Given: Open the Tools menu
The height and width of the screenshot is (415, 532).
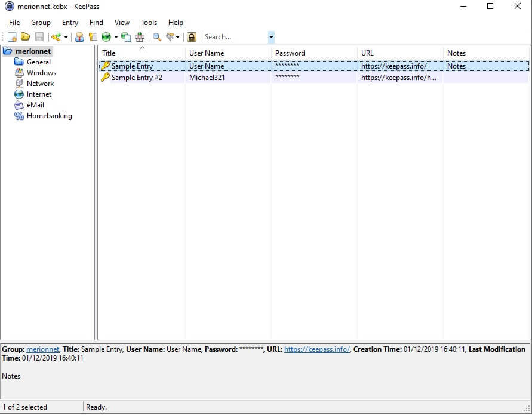Looking at the screenshot, I should click(149, 23).
